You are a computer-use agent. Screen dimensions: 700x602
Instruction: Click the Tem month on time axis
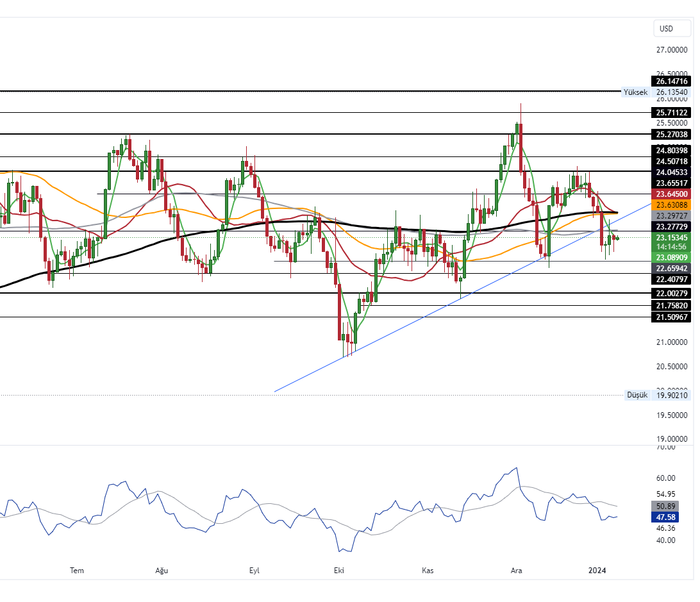(x=77, y=570)
